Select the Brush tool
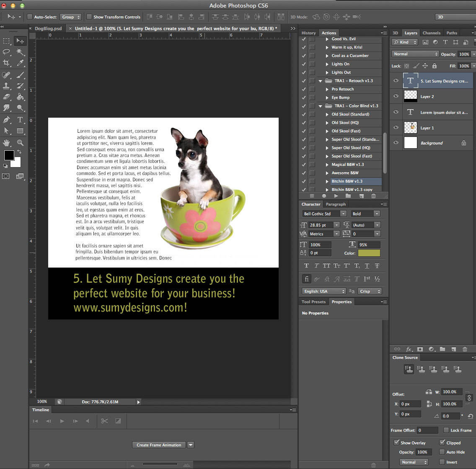The image size is (476, 469). (20, 75)
